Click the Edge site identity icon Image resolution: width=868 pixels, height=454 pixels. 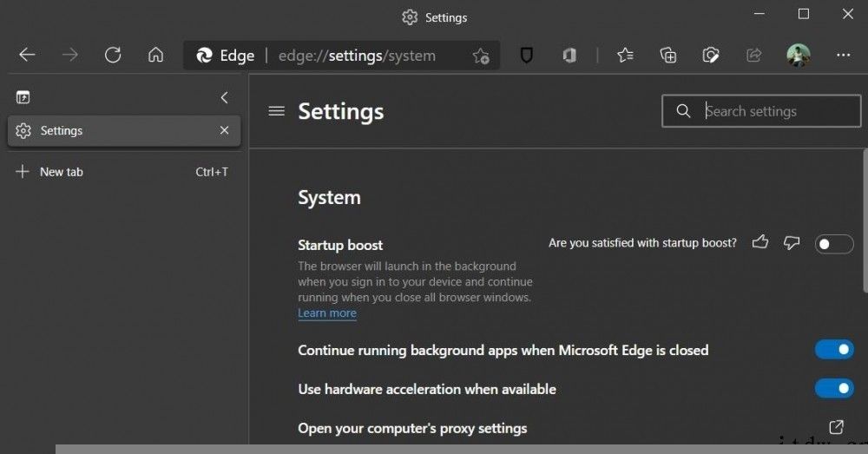pos(204,56)
